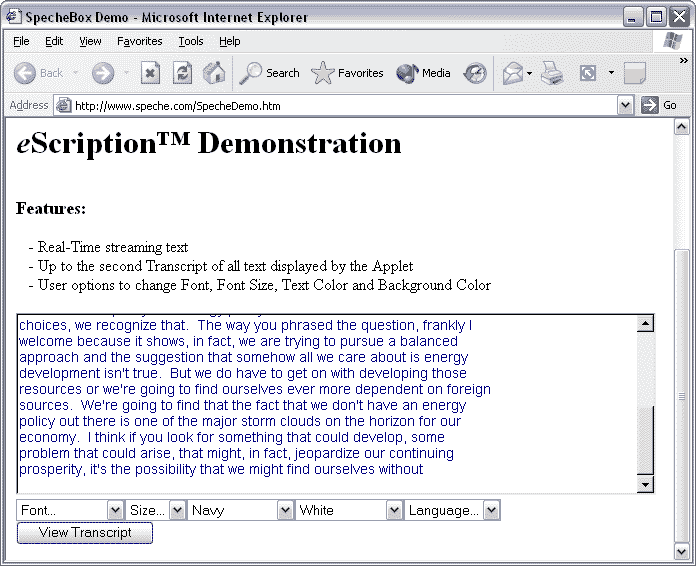Open the Search pane from the toolbar
The width and height of the screenshot is (696, 566).
[x=269, y=73]
